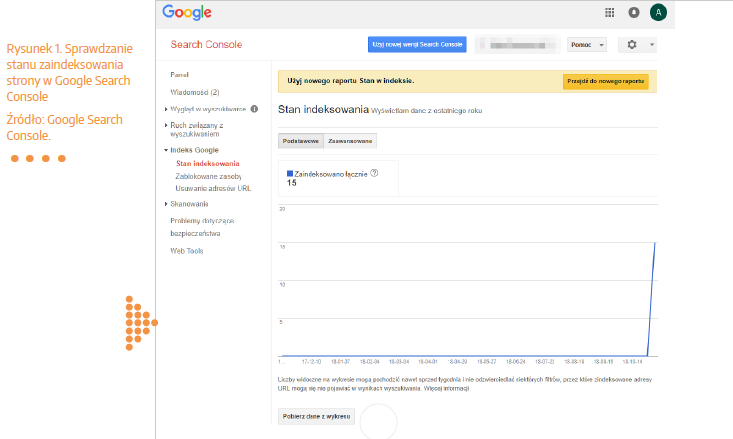Viewport: 733px width, 439px height.
Task: Click Pobierz dane z wykresu button
Action: tap(316, 417)
